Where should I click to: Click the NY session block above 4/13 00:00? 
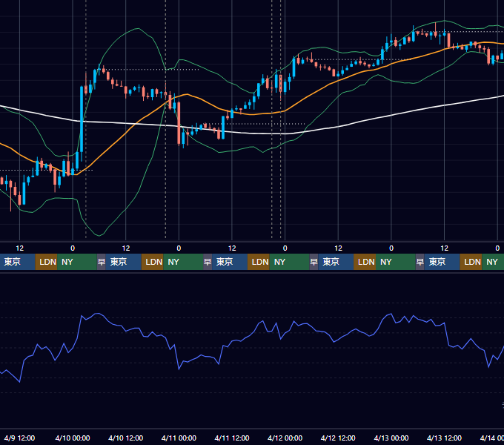pyautogui.click(x=395, y=262)
